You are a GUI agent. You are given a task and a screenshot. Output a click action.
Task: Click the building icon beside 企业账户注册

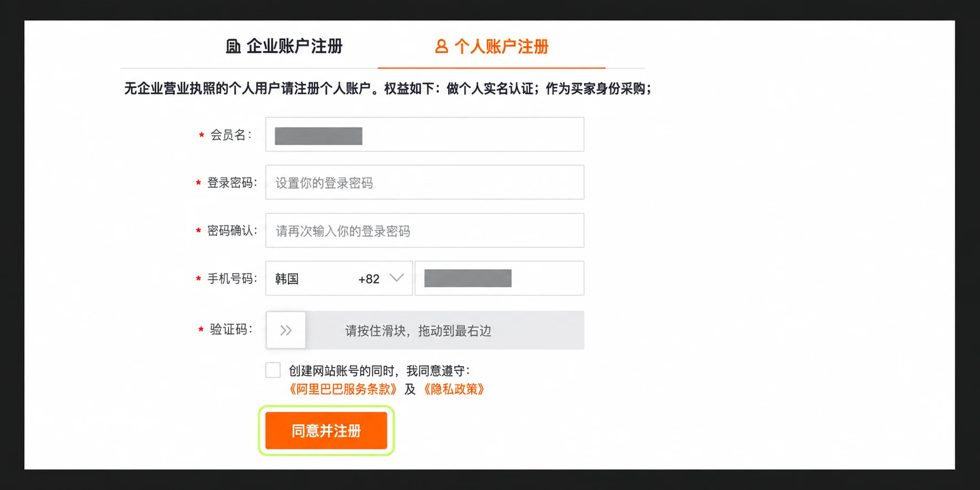click(233, 46)
